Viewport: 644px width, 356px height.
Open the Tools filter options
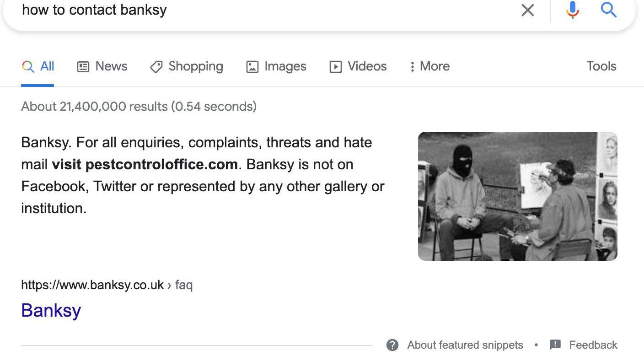[601, 66]
